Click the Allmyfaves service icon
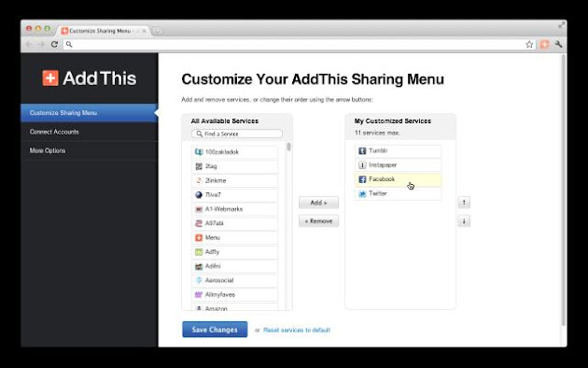The image size is (588, 368). pyautogui.click(x=199, y=294)
